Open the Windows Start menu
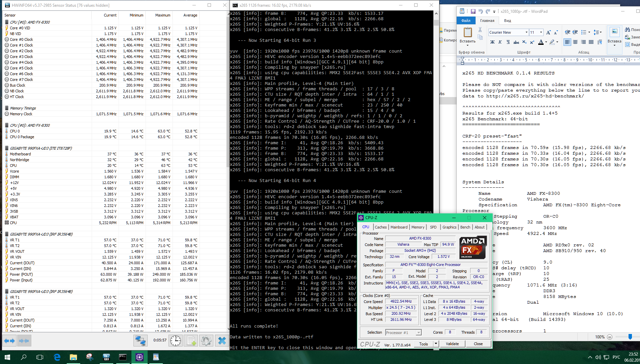The height and width of the screenshot is (364, 640). click(x=7, y=357)
